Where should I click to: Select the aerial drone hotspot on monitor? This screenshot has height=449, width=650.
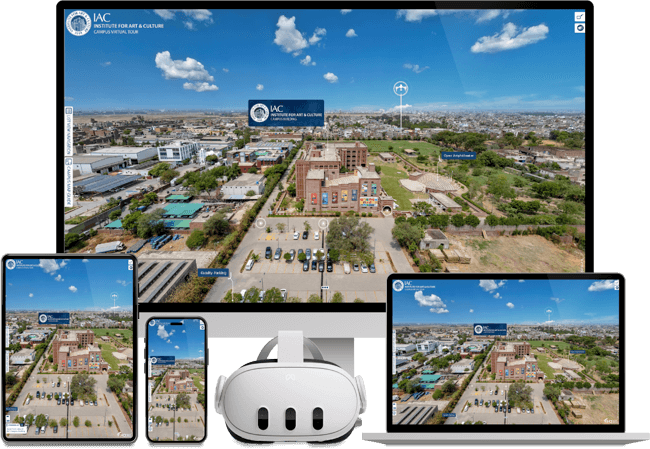[401, 89]
